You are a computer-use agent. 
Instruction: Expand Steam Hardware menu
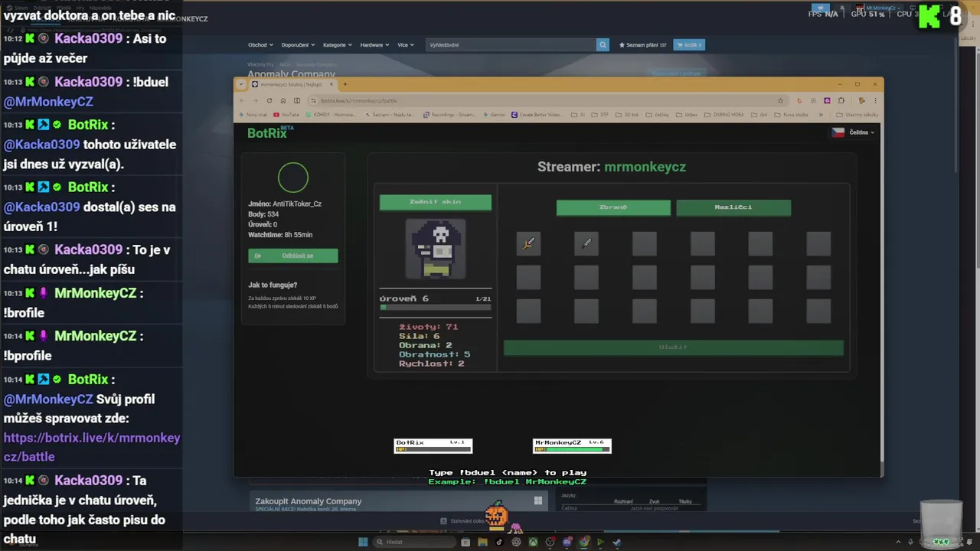point(374,44)
